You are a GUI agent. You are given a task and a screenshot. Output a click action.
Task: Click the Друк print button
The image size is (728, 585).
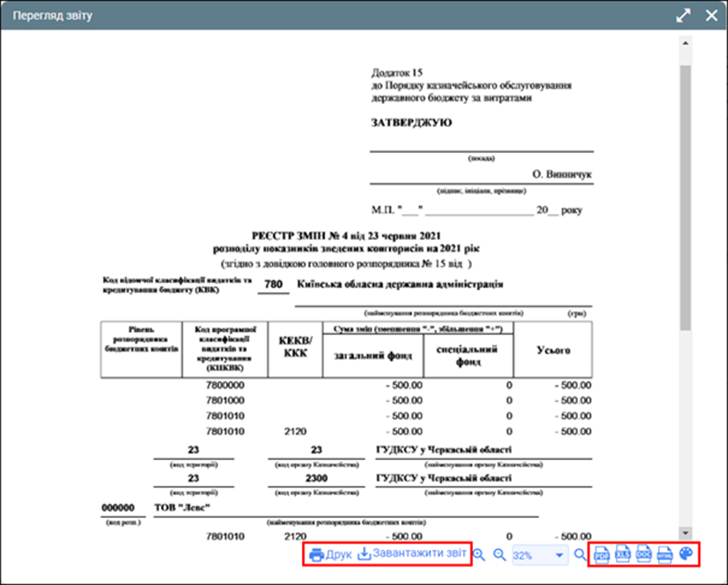[330, 554]
